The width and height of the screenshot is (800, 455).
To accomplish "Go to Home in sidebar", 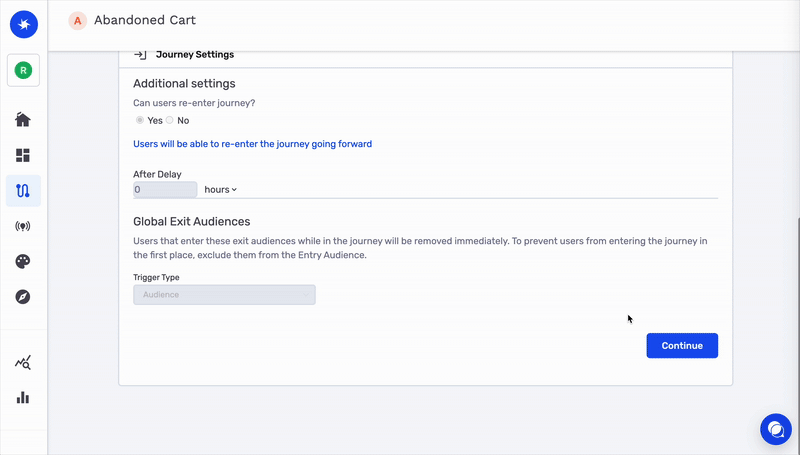I will [23, 120].
